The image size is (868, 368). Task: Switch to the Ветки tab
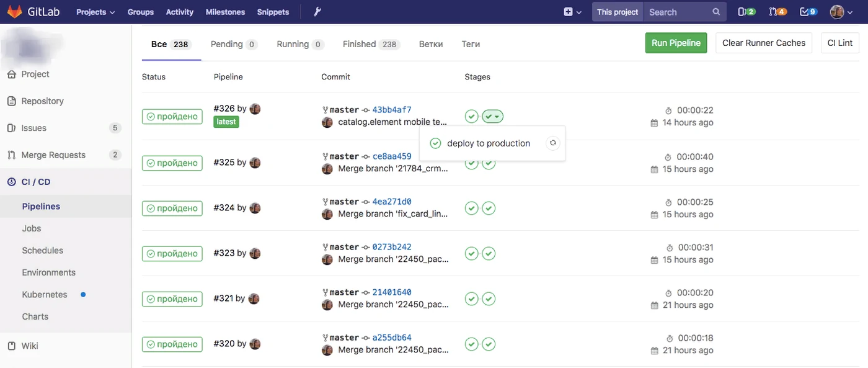431,44
